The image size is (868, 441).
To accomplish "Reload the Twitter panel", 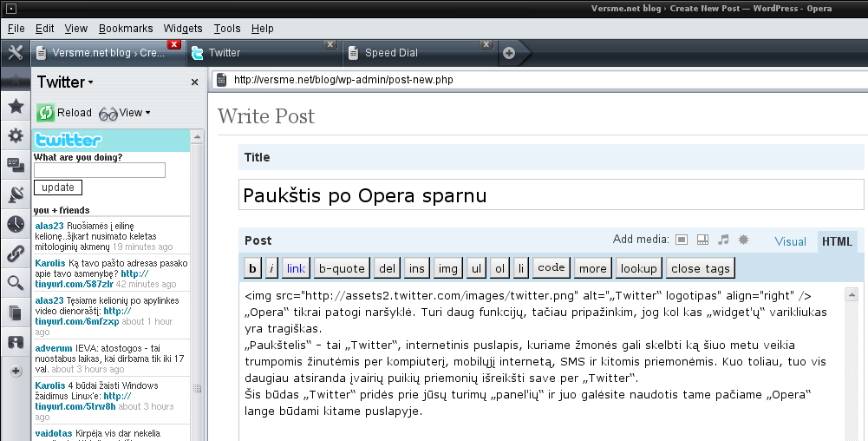I will point(64,113).
